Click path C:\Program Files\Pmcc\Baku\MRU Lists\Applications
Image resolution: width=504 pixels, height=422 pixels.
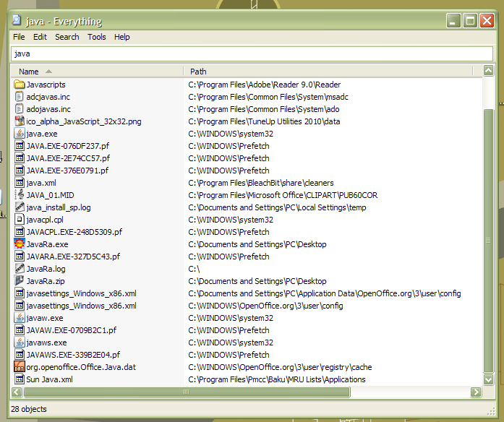coord(277,379)
